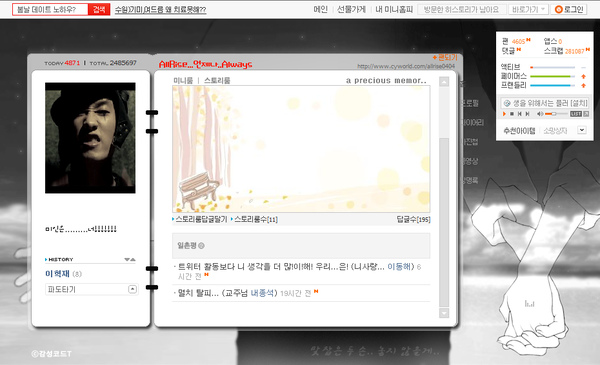Click 스토리룸답글달기 reply link
This screenshot has width=600, height=365.
click(201, 219)
